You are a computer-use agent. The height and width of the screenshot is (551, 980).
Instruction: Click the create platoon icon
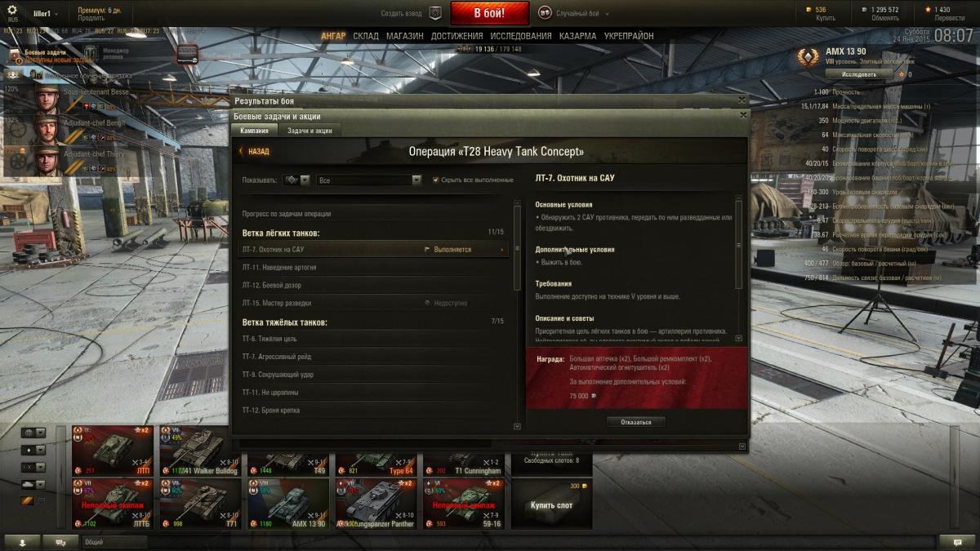(x=435, y=13)
